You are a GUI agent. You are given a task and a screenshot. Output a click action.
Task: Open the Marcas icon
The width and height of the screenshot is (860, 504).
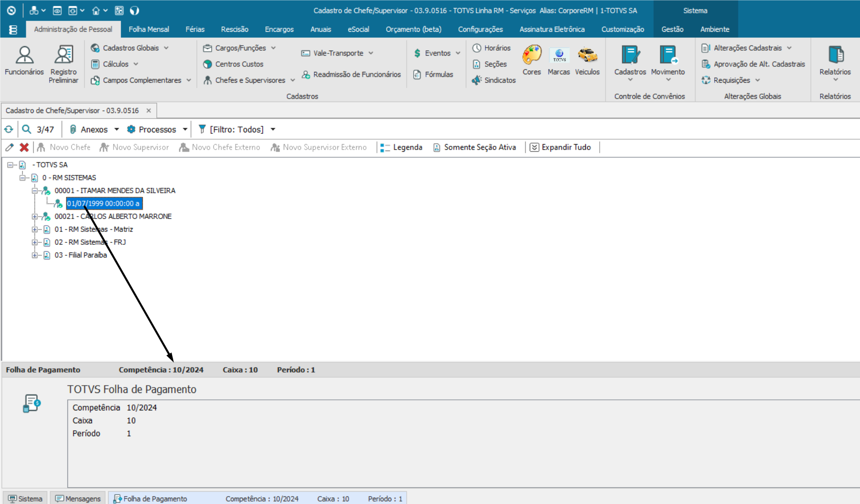click(x=559, y=60)
